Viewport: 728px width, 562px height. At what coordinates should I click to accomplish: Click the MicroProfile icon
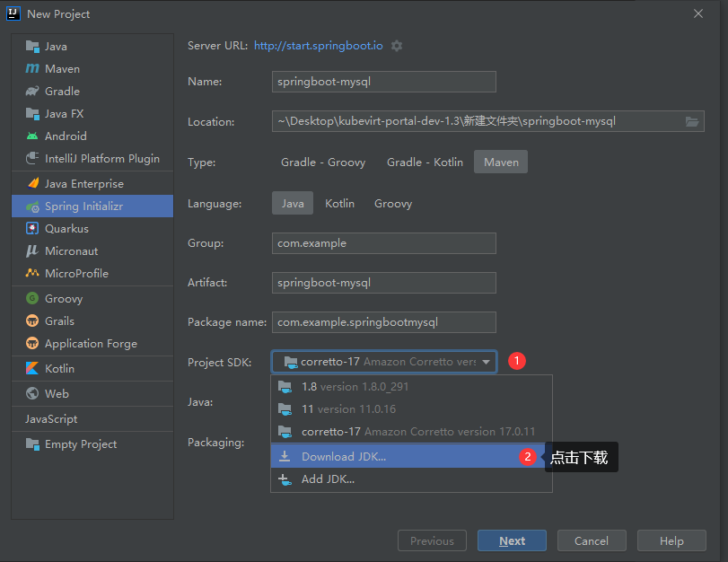click(32, 273)
